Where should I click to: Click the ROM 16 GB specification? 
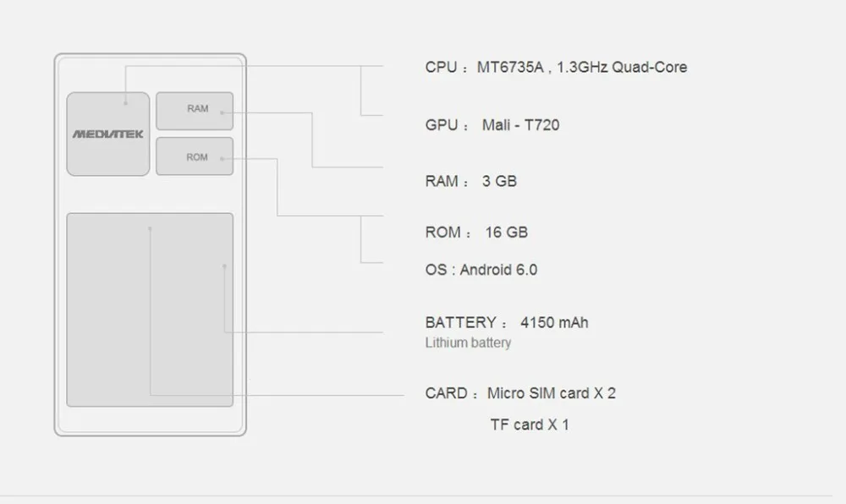[476, 233]
